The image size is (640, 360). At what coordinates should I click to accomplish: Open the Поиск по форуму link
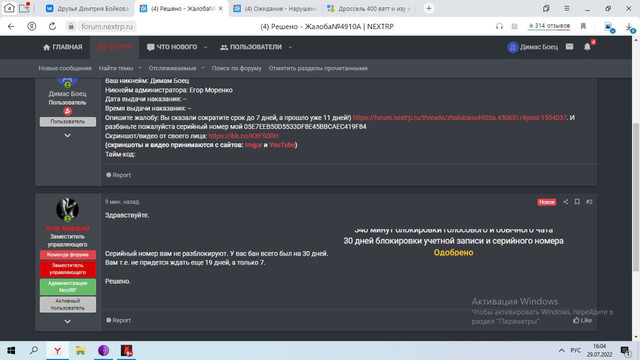coord(236,68)
